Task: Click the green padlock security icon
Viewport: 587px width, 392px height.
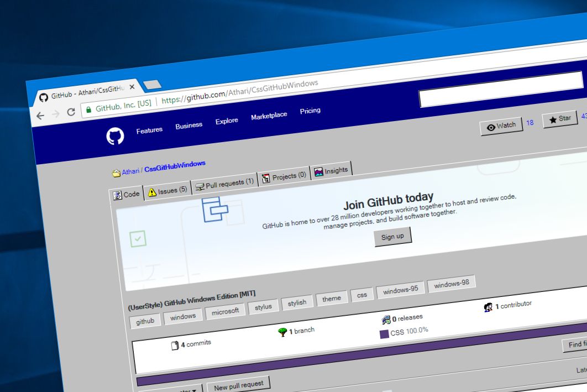Action: click(x=89, y=109)
